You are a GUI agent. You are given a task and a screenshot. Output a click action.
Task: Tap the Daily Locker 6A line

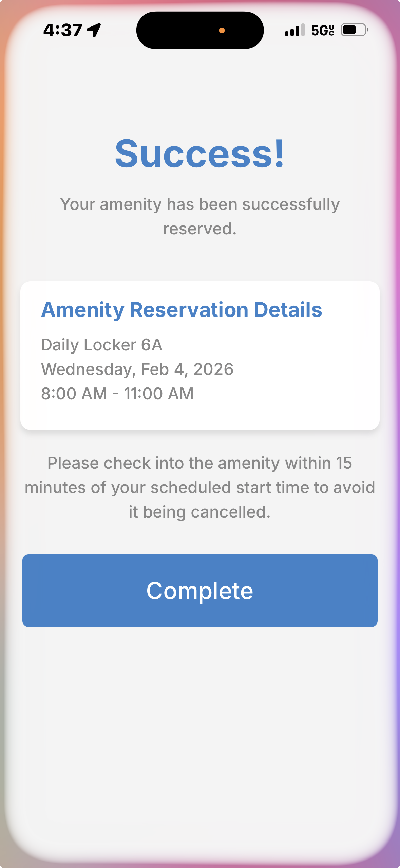coord(102,345)
